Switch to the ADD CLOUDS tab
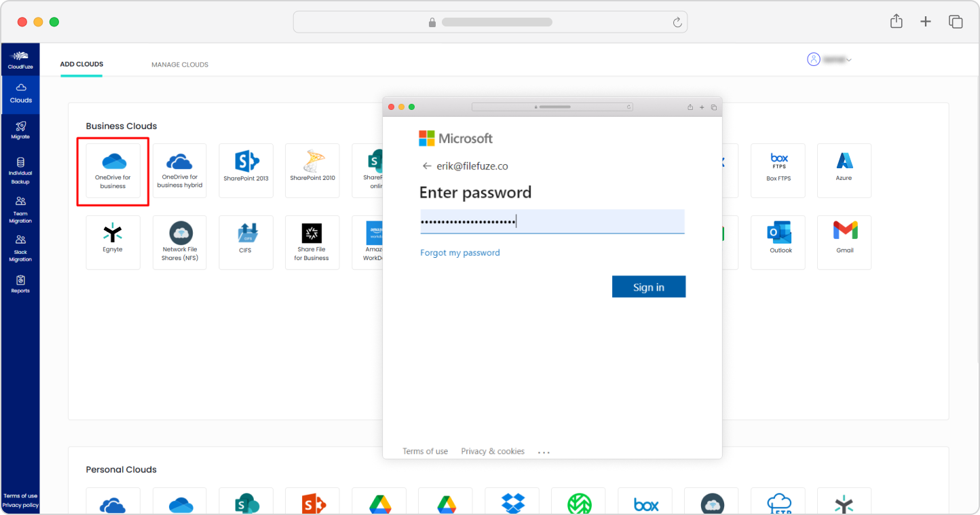 pos(81,64)
